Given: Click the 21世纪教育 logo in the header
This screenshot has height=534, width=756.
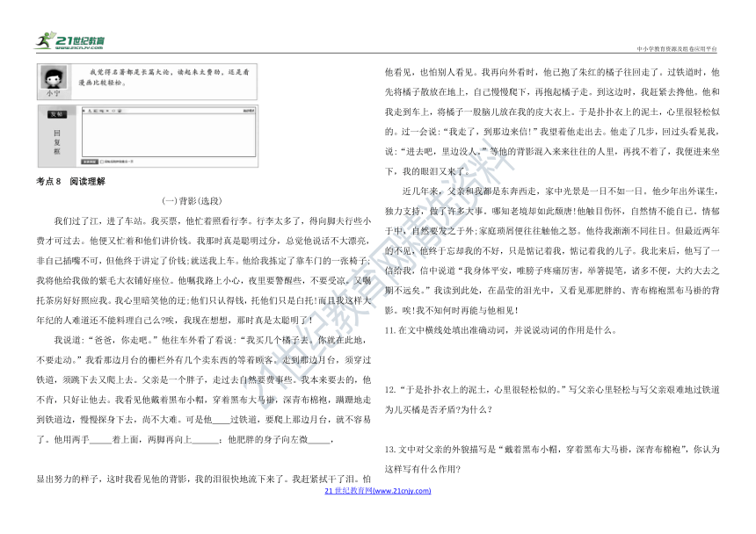Looking at the screenshot, I should coord(69,40).
